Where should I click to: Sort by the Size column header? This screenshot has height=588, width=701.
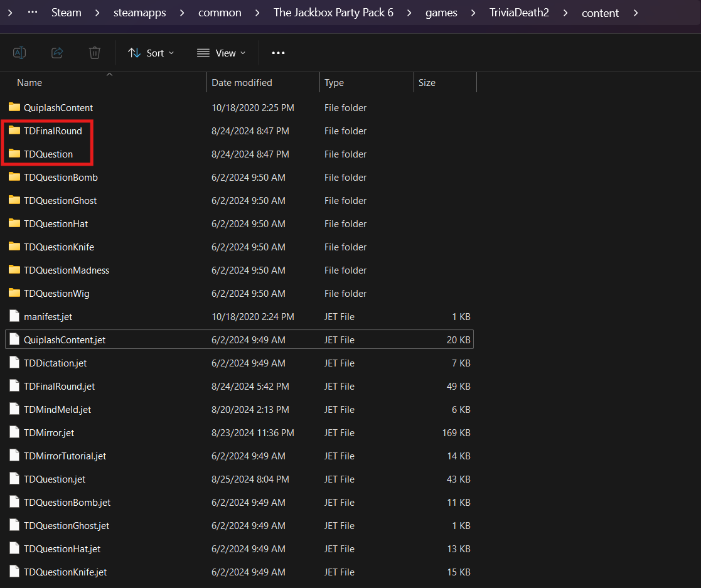point(427,83)
